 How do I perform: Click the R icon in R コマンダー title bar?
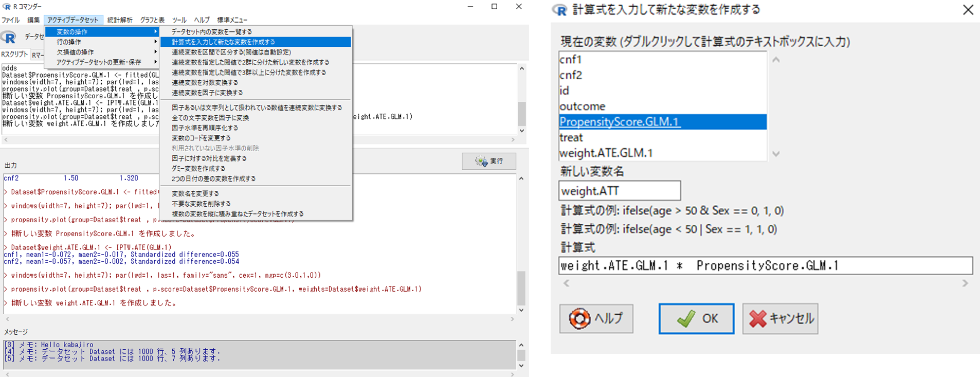(x=7, y=6)
